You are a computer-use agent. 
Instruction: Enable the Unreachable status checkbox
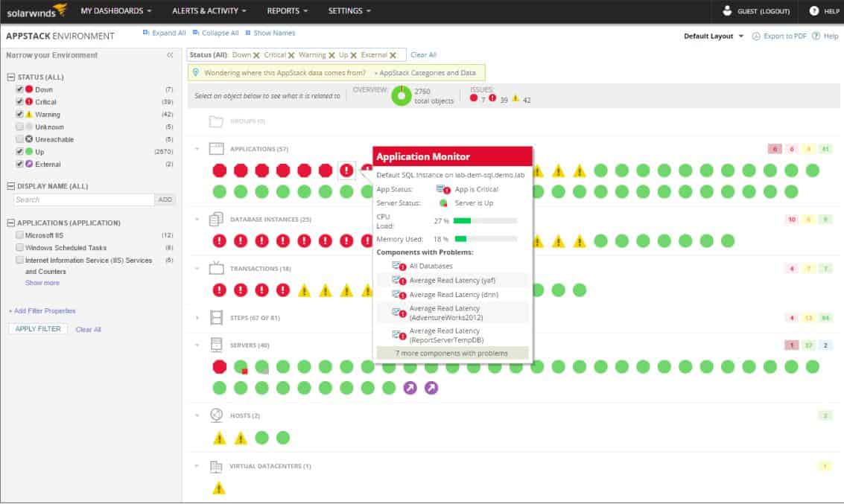coord(20,138)
